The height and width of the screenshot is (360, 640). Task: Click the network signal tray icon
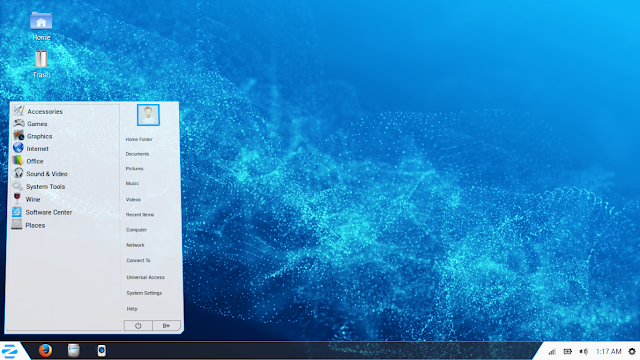552,351
